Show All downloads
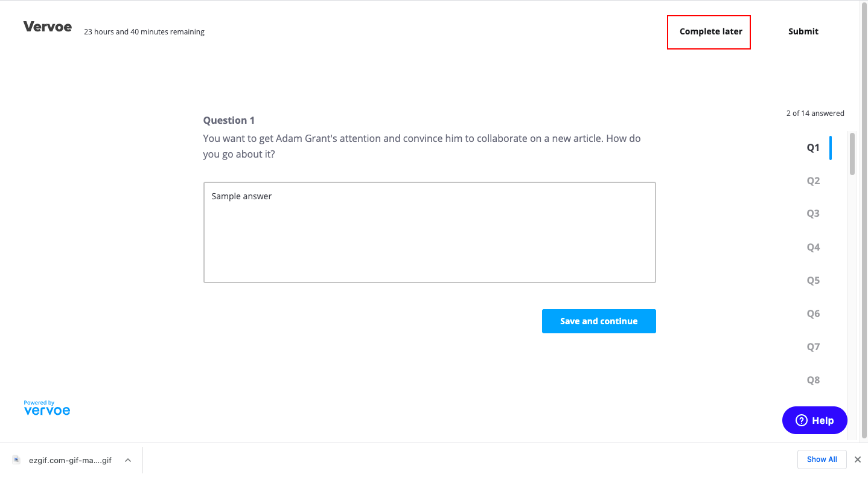868x477 pixels. tap(822, 459)
